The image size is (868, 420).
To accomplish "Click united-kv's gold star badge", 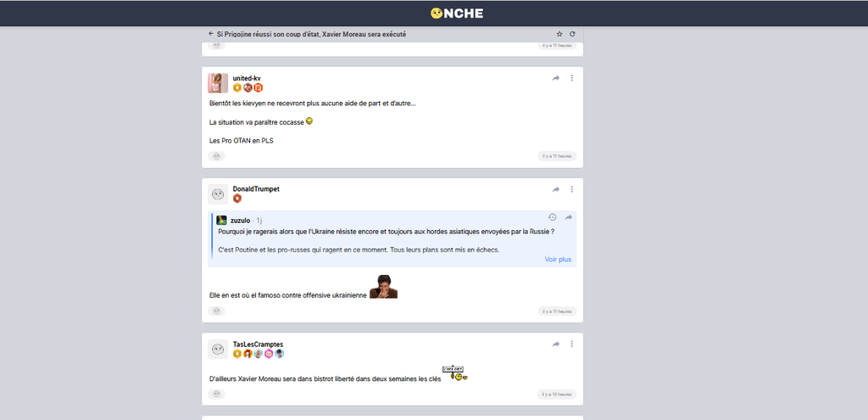I will [237, 87].
